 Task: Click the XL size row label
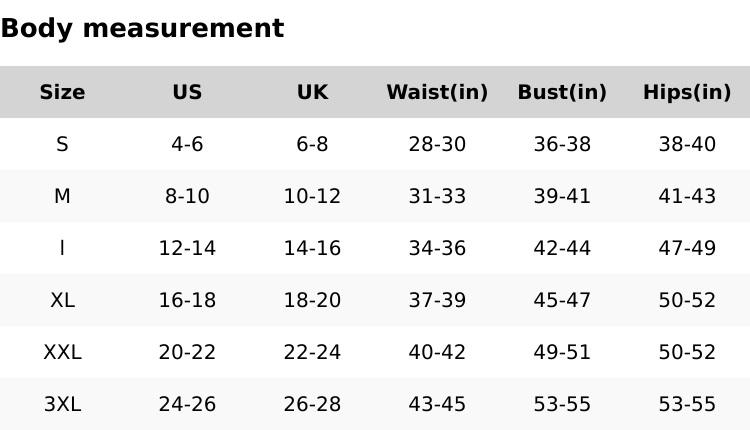tap(62, 300)
